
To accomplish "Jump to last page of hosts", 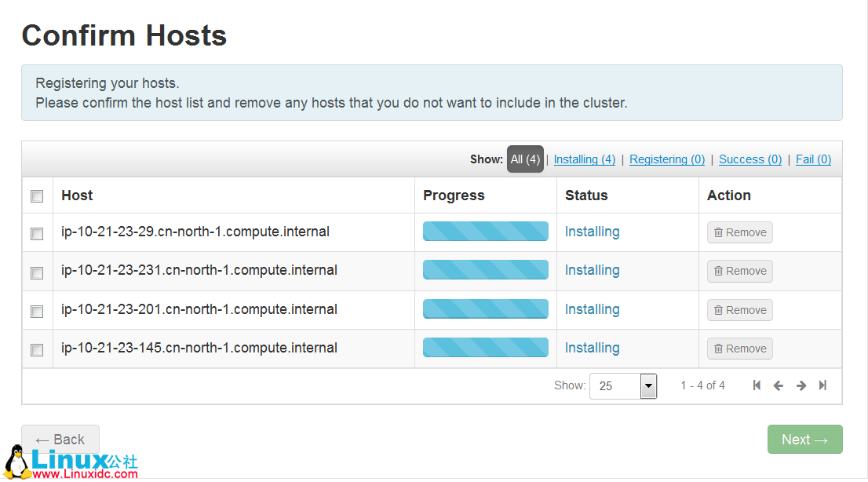I will tap(822, 385).
